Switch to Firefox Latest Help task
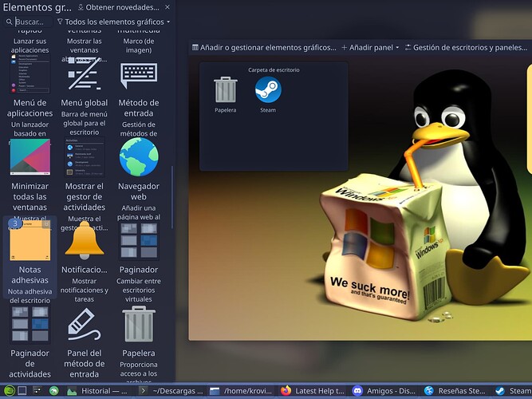 pyautogui.click(x=313, y=391)
